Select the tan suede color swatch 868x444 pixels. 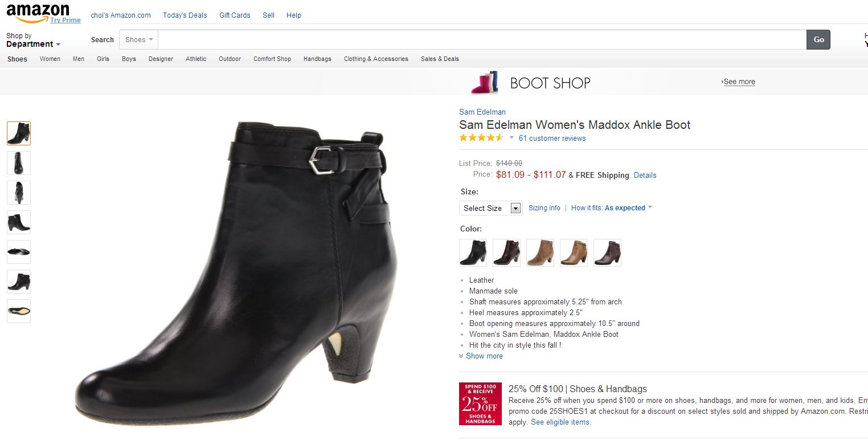pos(540,252)
